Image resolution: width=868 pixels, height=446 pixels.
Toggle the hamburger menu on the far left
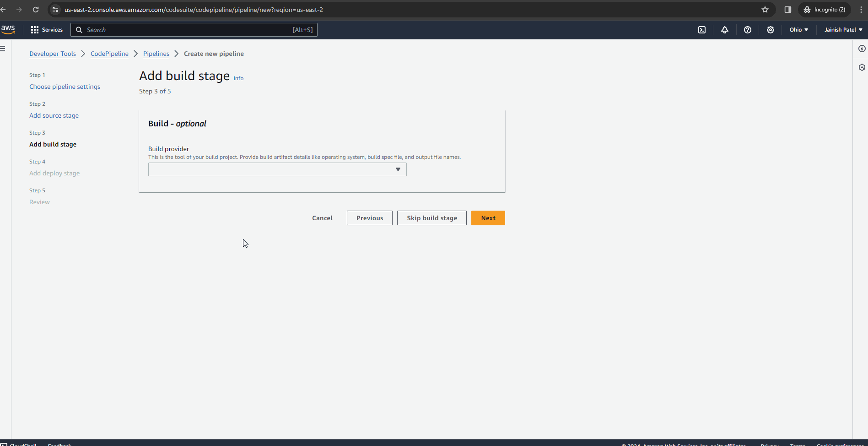click(3, 48)
